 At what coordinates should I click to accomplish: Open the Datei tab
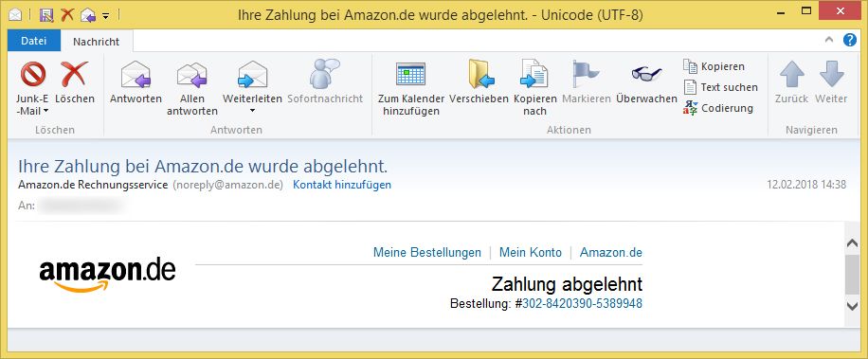34,41
